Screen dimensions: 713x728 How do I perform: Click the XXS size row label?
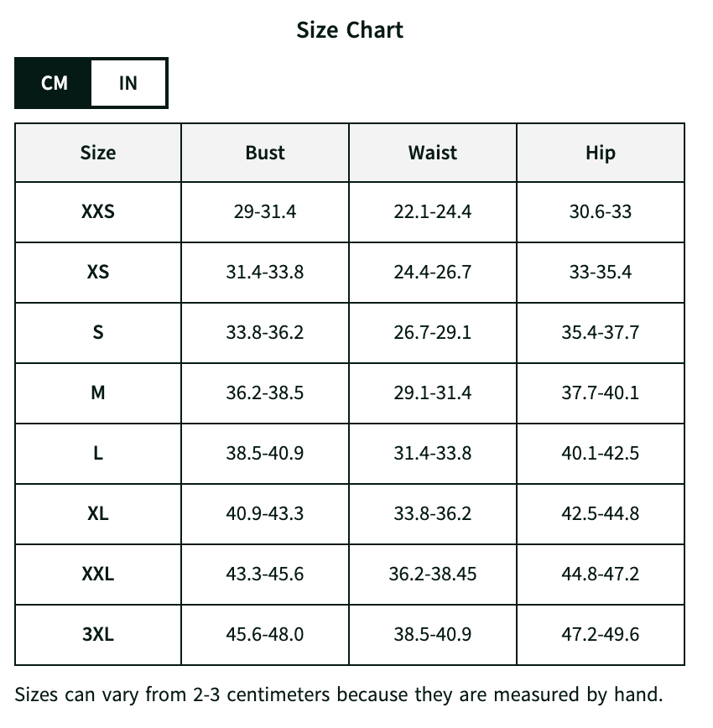pyautogui.click(x=98, y=211)
